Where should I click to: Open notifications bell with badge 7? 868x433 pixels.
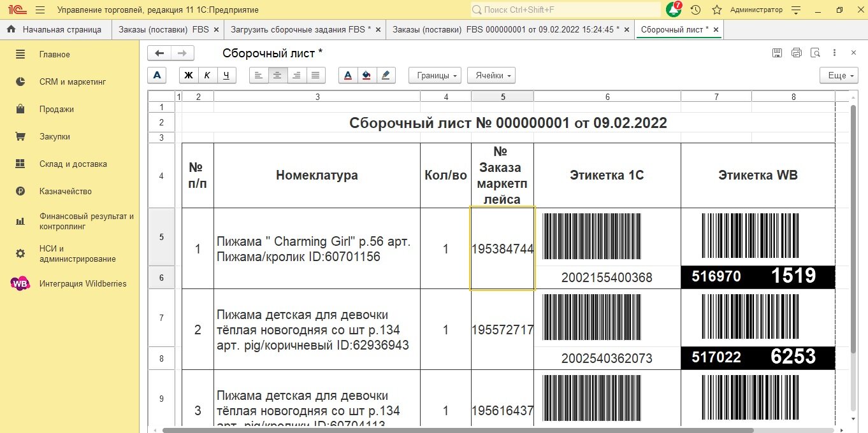(x=674, y=10)
